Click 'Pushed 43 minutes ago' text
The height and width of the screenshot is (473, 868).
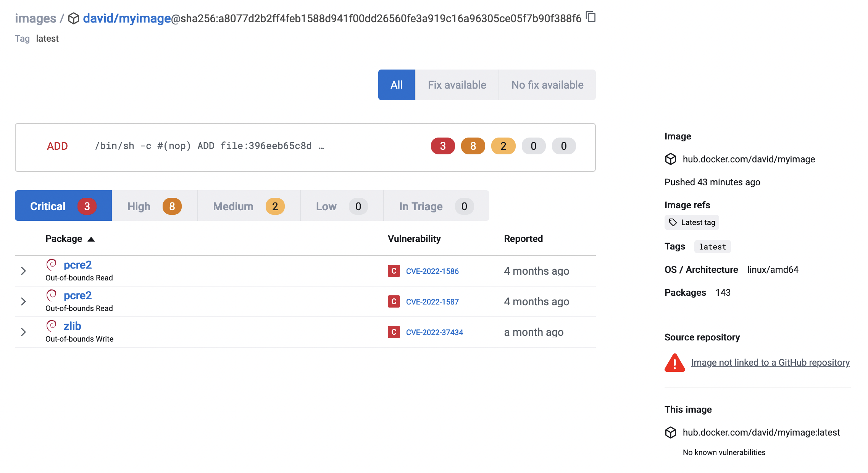pos(712,182)
